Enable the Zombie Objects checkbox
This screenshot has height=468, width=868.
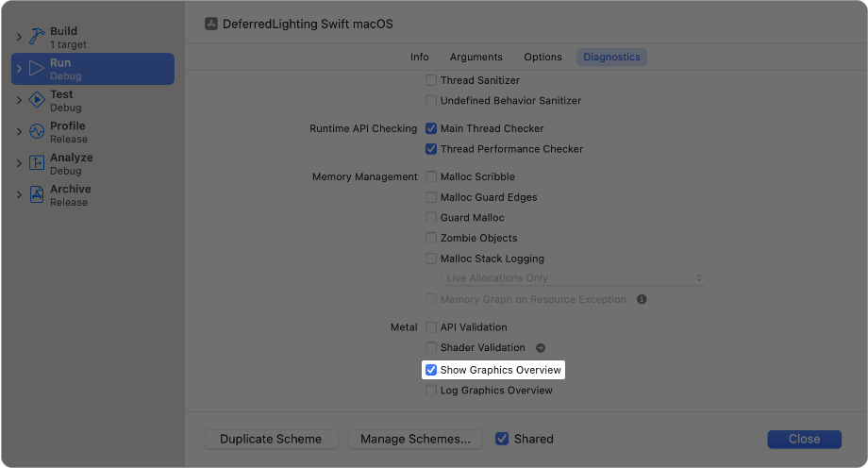pos(431,238)
